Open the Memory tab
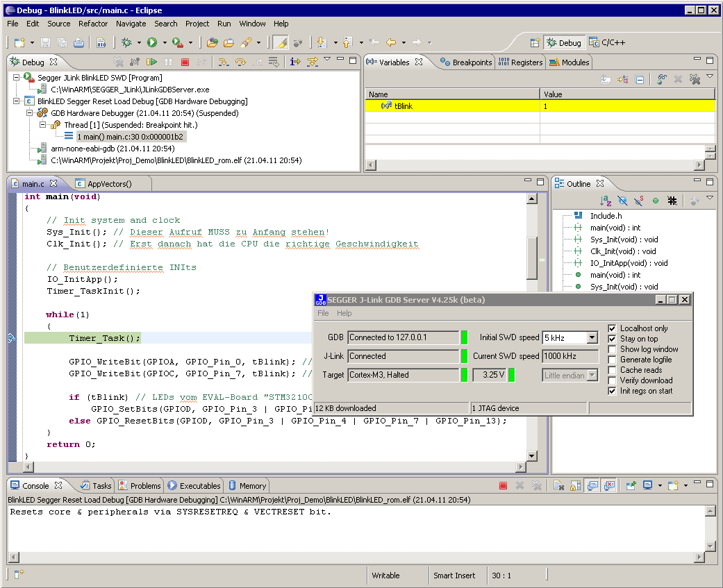Screen dimensions: 723x588 (248, 486)
